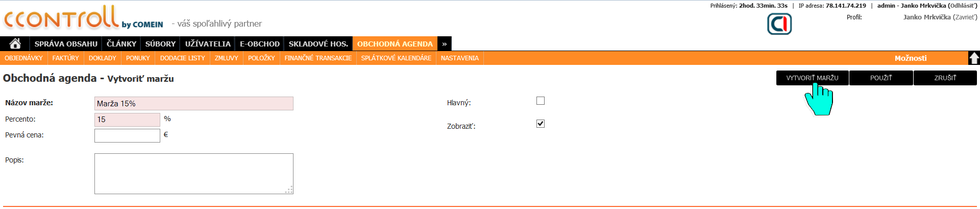
Task: Focus the Názov marže text field
Action: pyautogui.click(x=194, y=104)
